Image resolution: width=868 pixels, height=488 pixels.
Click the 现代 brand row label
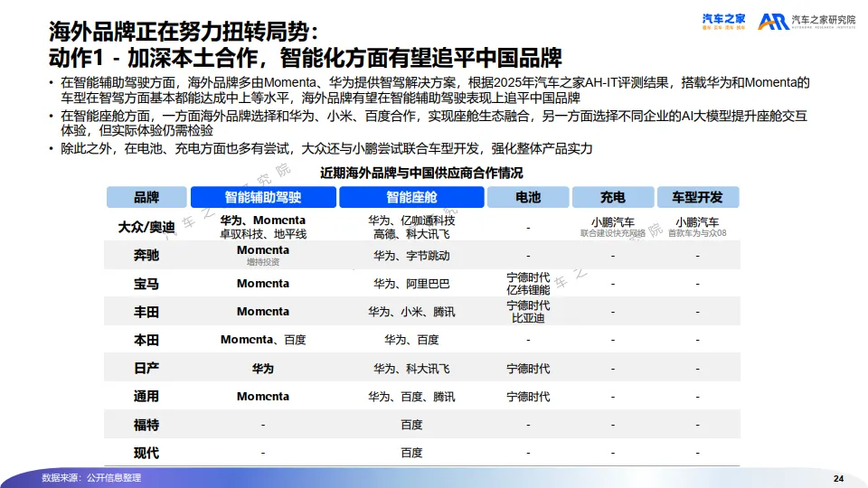pos(146,453)
